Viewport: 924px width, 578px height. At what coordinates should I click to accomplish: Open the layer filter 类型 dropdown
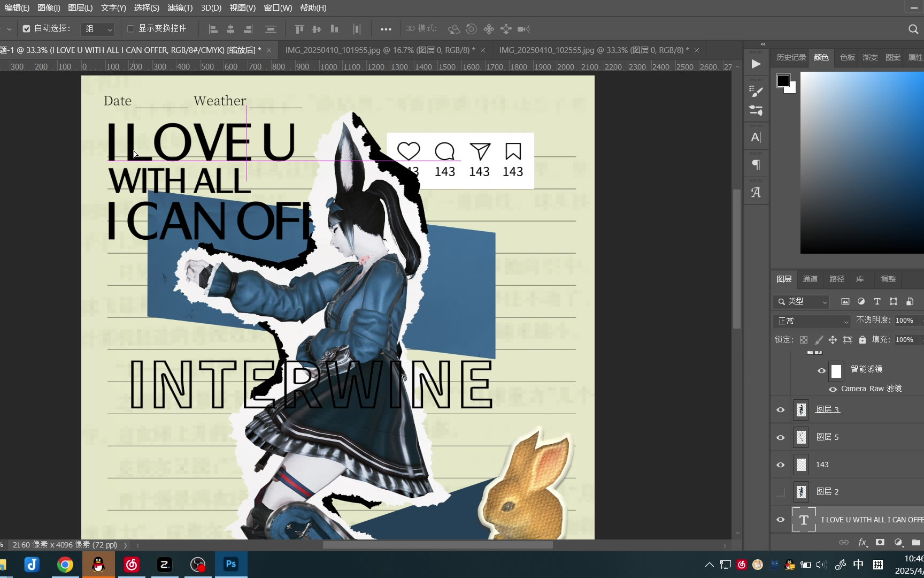801,302
